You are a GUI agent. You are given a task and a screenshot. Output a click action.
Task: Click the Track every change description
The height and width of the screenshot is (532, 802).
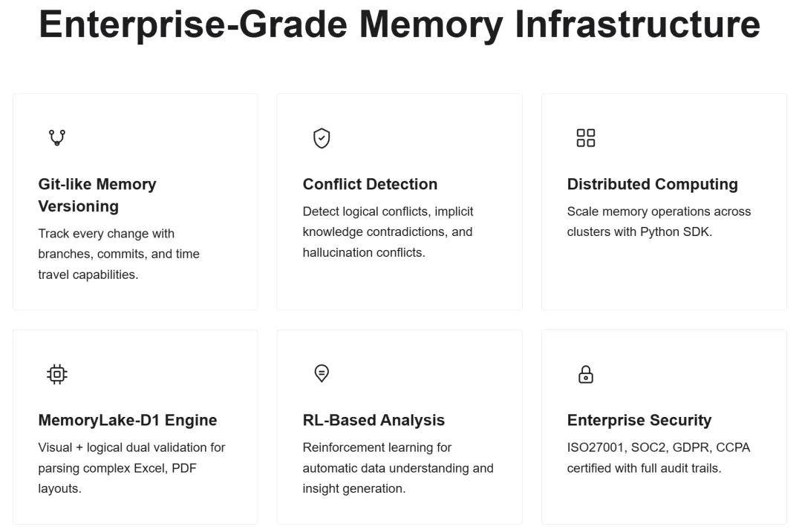106,234
